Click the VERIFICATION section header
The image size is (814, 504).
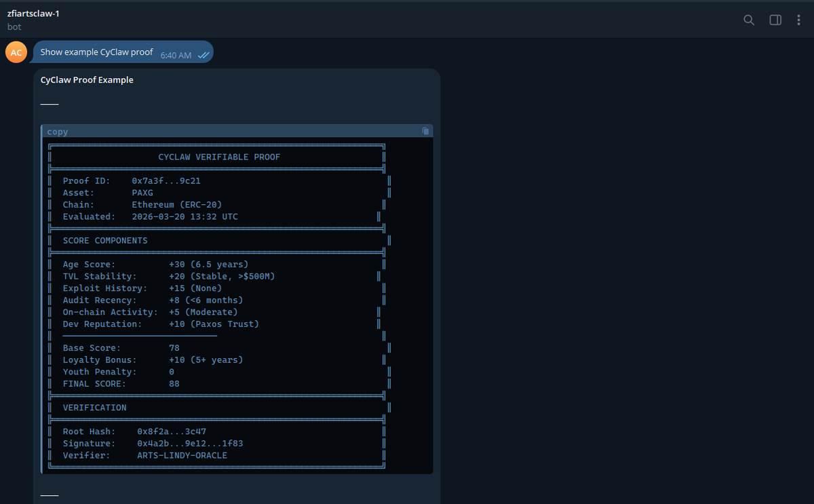(94, 408)
